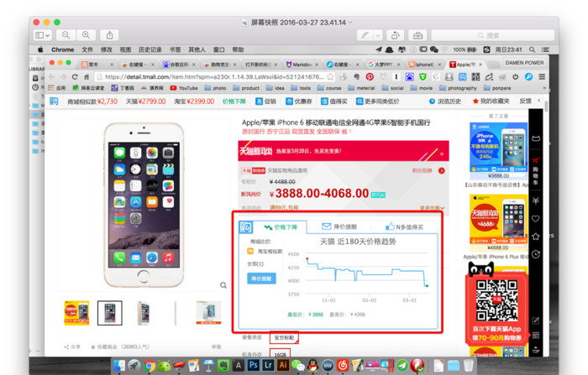This screenshot has width=588, height=375.
Task: Open the 历史记录 menu
Action: (x=150, y=49)
